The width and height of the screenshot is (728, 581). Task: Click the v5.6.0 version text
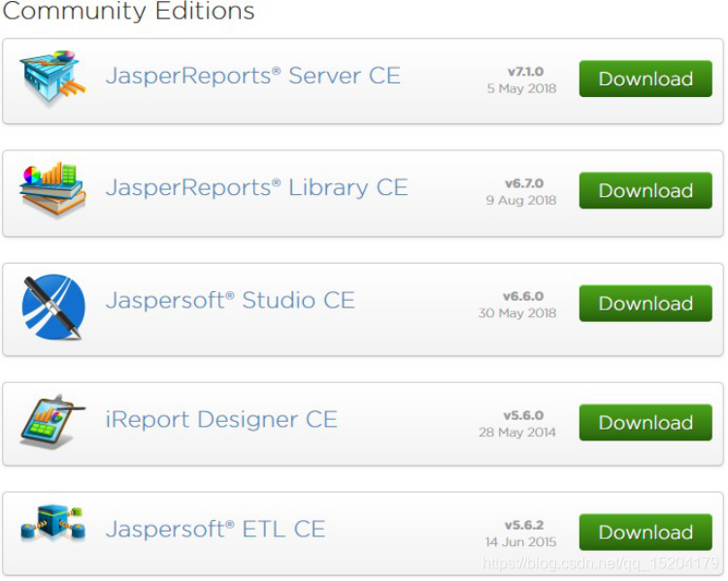click(524, 415)
